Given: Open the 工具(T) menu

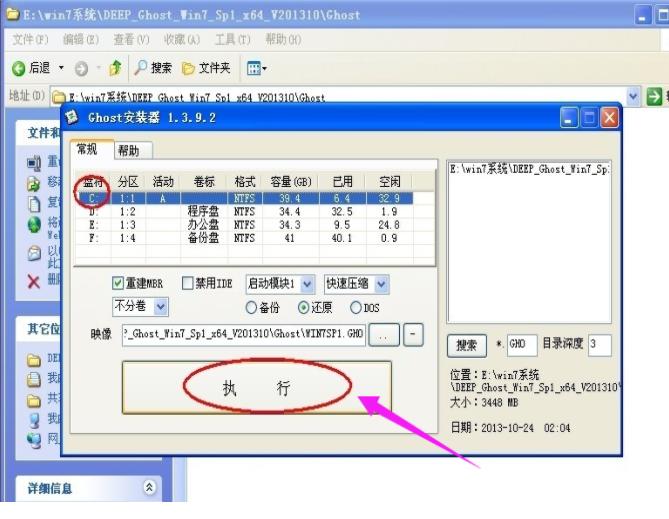Looking at the screenshot, I should [x=232, y=40].
